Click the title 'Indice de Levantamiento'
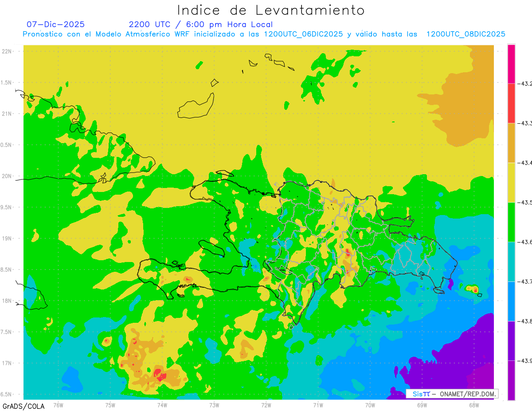This screenshot has height=411, width=532. pyautogui.click(x=271, y=10)
